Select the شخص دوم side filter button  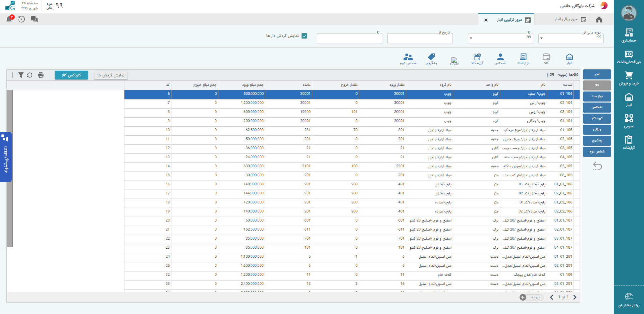pyautogui.click(x=597, y=152)
